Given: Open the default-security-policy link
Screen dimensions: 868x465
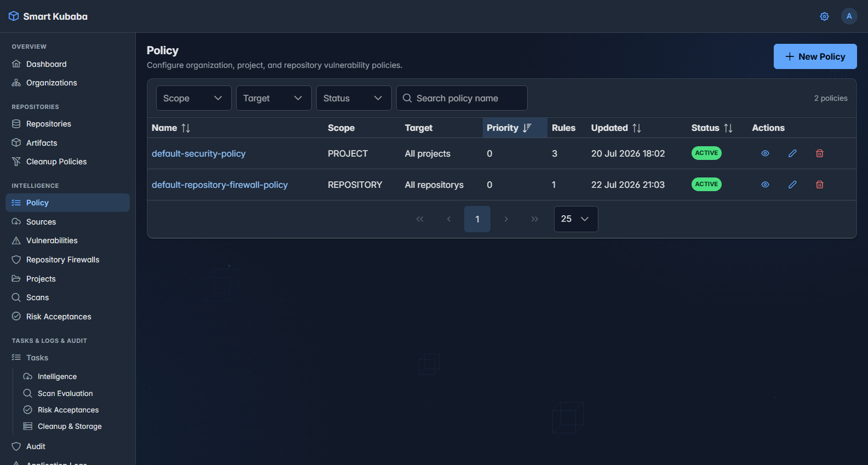Looking at the screenshot, I should 198,153.
